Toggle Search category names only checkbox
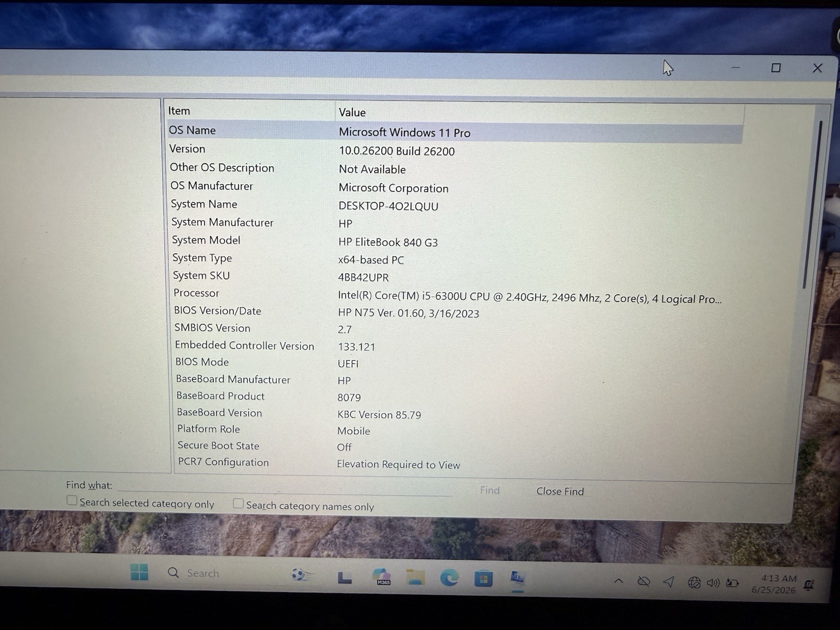The height and width of the screenshot is (630, 840). (x=238, y=503)
